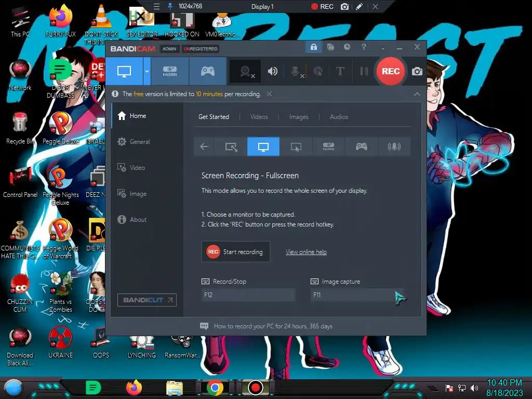Open the Start orb on the taskbar
532x399 pixels.
[x=14, y=388]
